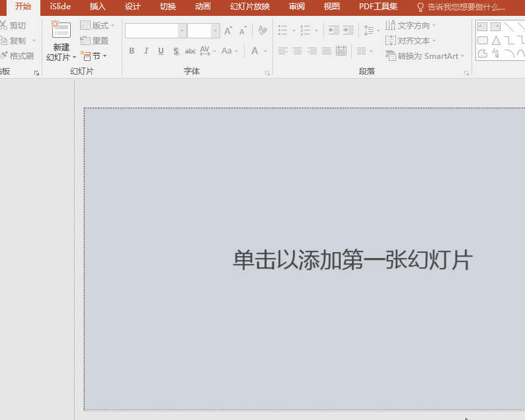Open the Insert (插入) ribbon tab
This screenshot has height=420, width=525.
97,7
